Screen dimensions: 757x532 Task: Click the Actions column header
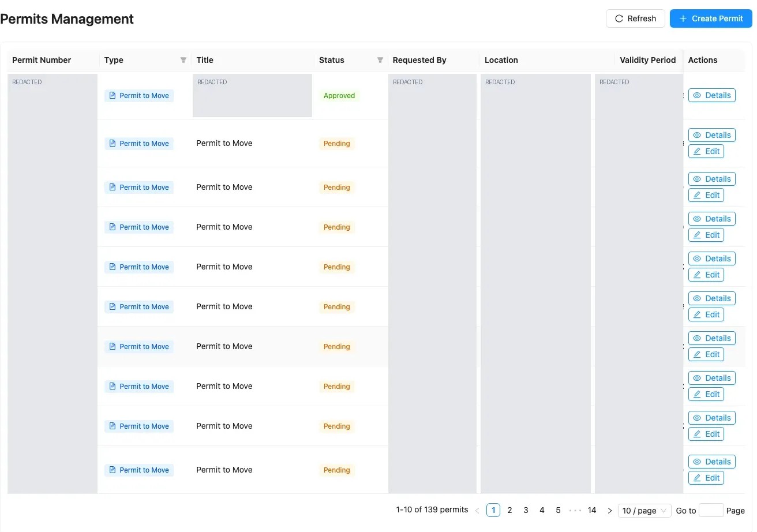point(703,60)
